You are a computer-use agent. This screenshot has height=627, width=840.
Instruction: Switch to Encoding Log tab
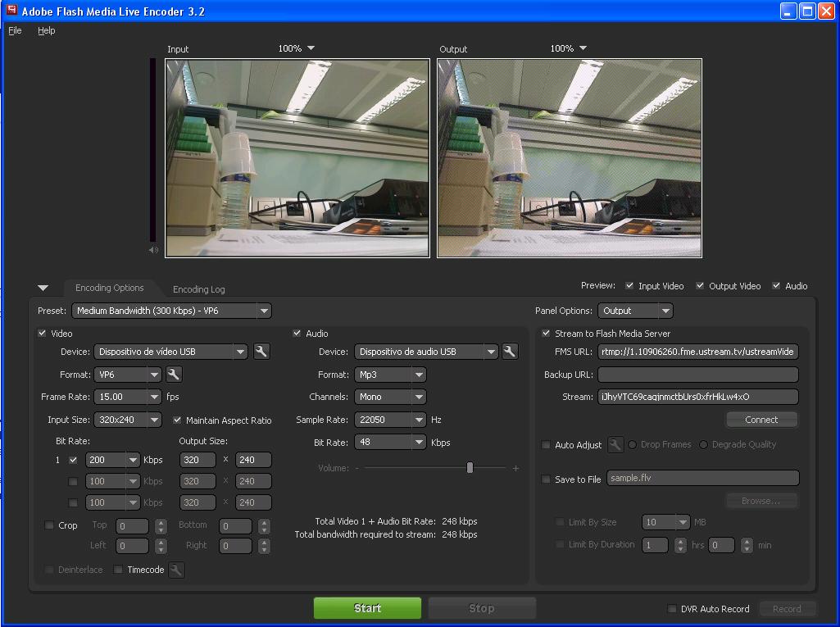pos(199,289)
